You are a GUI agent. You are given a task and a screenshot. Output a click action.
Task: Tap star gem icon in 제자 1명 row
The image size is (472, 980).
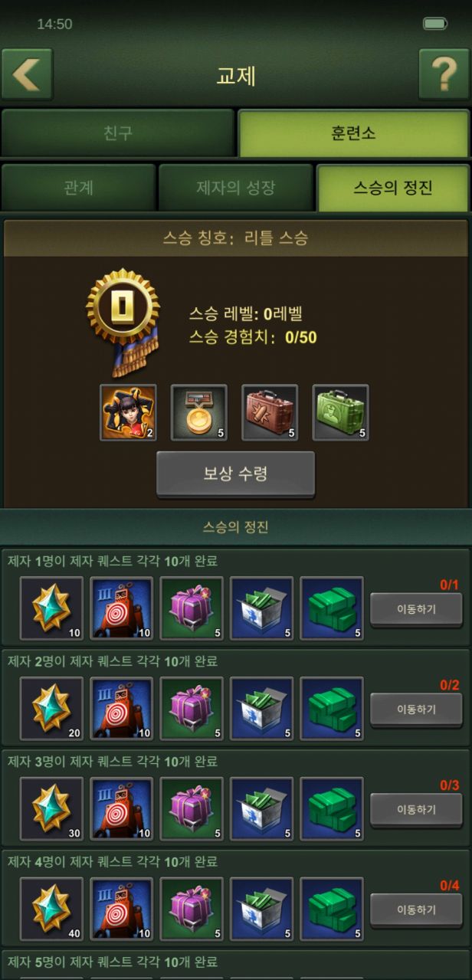click(51, 608)
